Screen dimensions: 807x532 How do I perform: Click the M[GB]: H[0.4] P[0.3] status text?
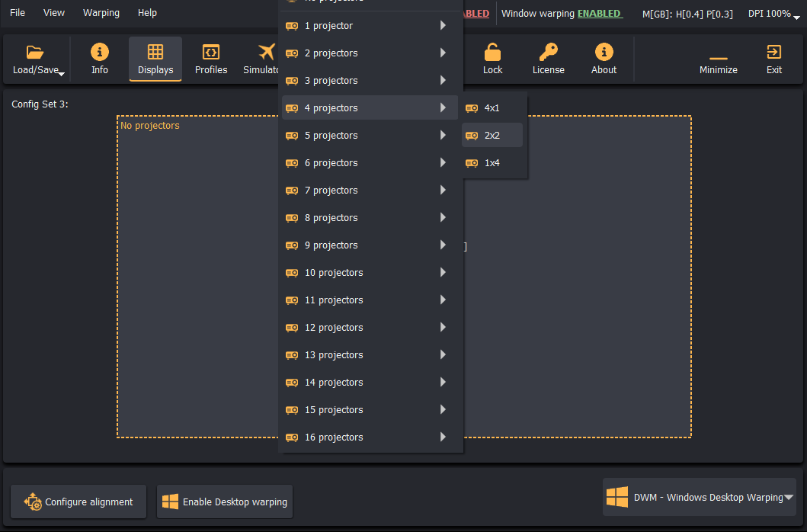tap(687, 14)
